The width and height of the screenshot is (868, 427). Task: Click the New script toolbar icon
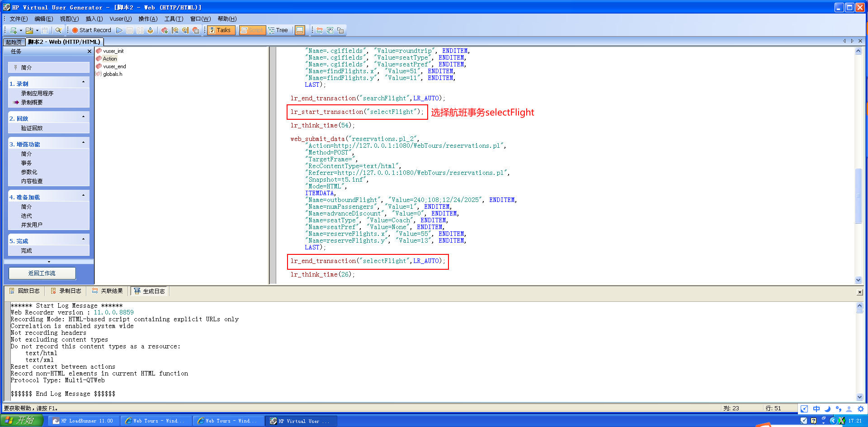click(x=13, y=30)
